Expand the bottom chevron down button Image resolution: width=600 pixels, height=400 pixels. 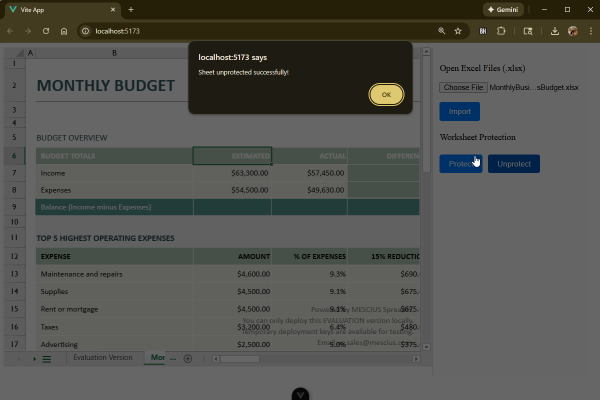[x=300, y=394]
